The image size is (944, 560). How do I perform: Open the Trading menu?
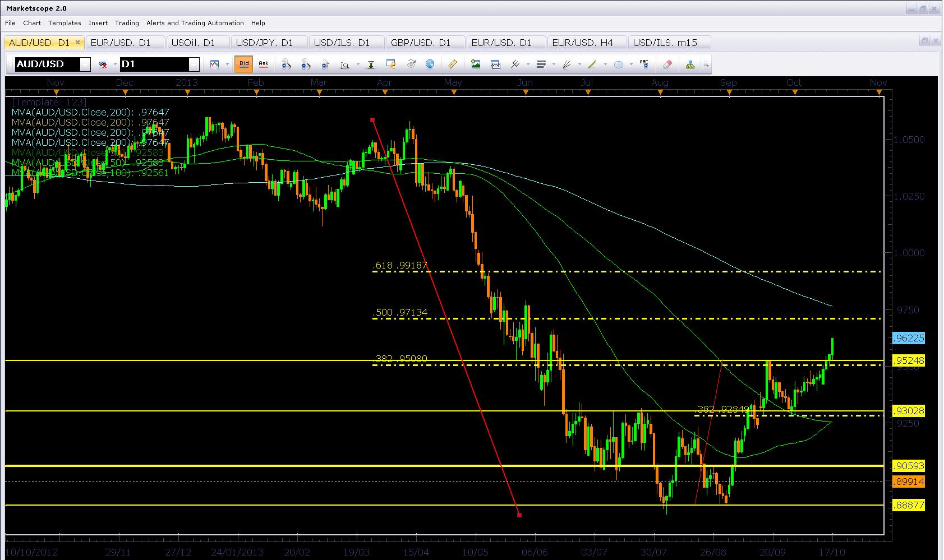[127, 23]
